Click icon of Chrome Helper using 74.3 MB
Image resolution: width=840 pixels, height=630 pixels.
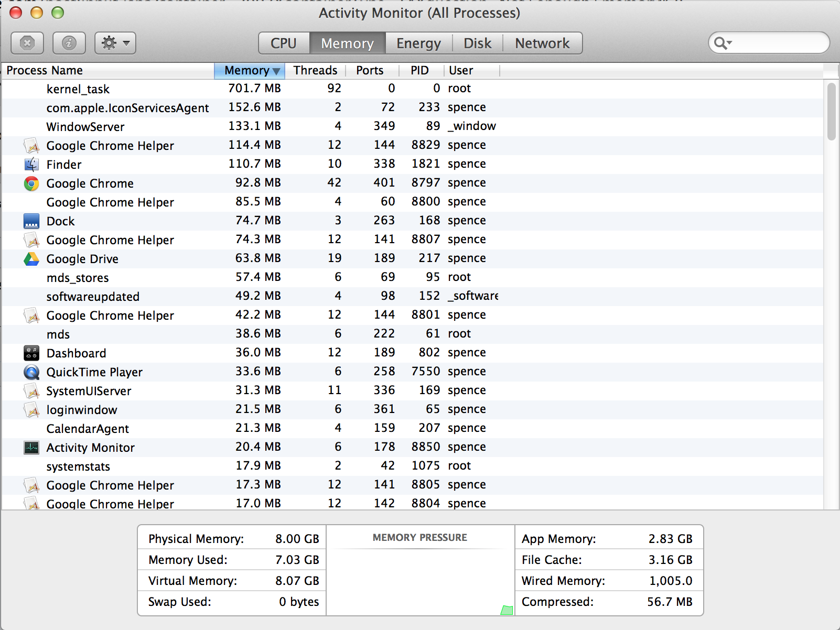pyautogui.click(x=31, y=240)
